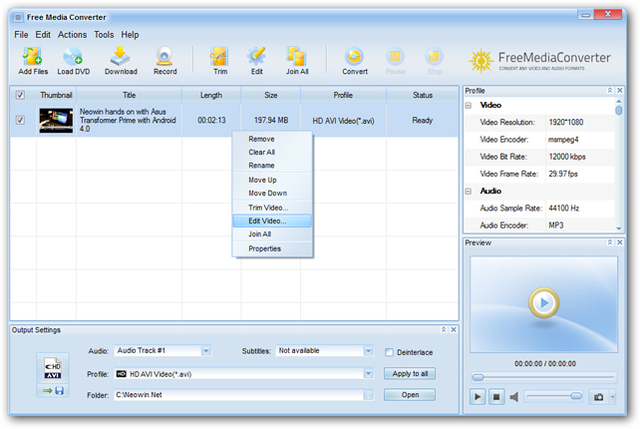640x429 pixels.
Task: Open the Profile HD AVI Video dropdown
Action: tap(368, 373)
